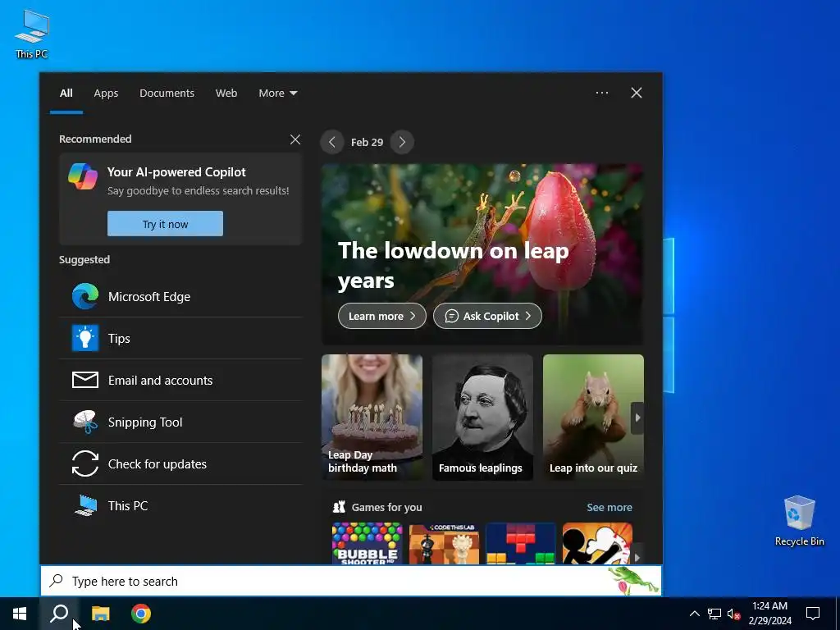Image resolution: width=840 pixels, height=630 pixels.
Task: Click the Type here to search box
Action: pos(351,581)
